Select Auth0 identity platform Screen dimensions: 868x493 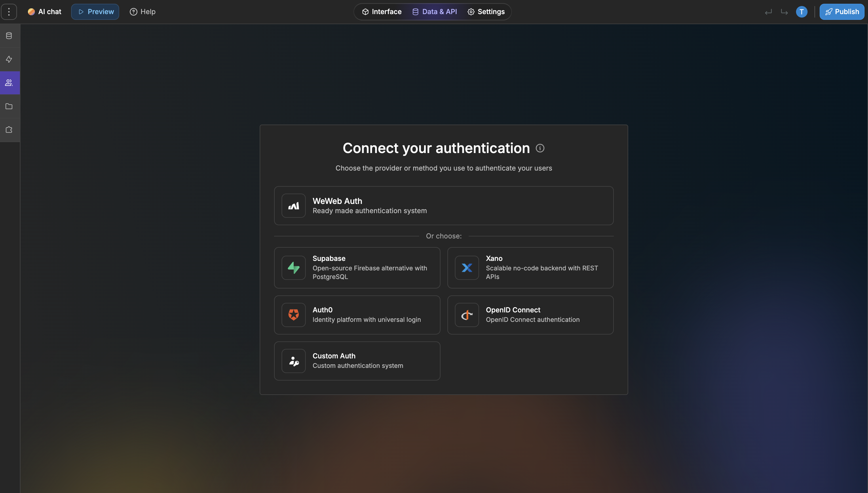357,315
